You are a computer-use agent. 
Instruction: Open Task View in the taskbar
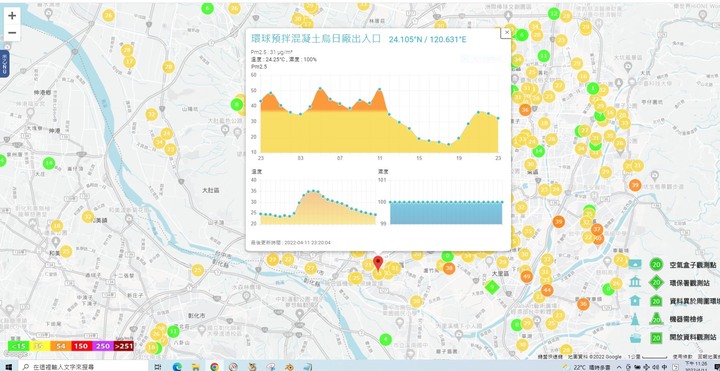point(158,367)
